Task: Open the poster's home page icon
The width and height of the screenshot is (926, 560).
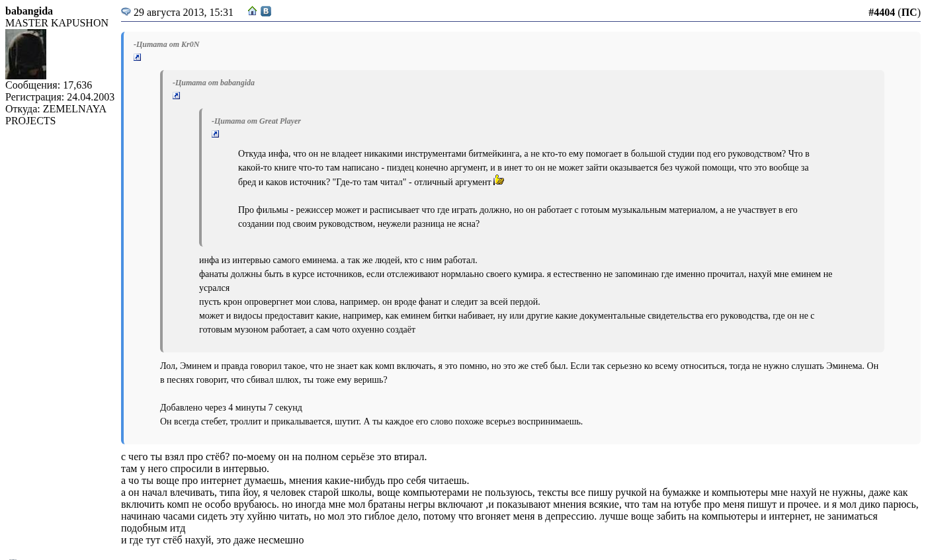Action: point(252,11)
